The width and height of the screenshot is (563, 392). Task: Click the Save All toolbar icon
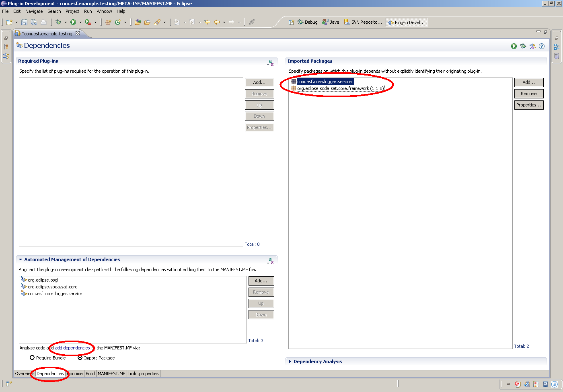pos(34,22)
